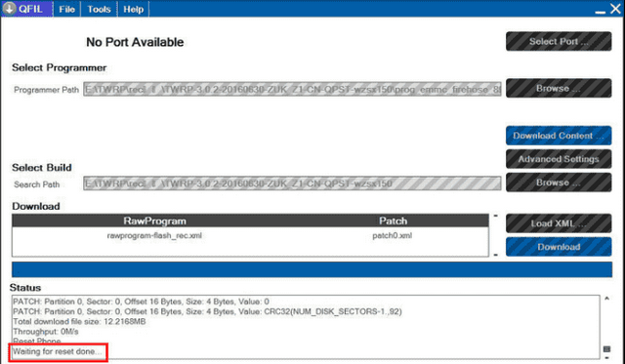Close the QFIL window
The height and width of the screenshot is (364, 625).
(x=616, y=9)
